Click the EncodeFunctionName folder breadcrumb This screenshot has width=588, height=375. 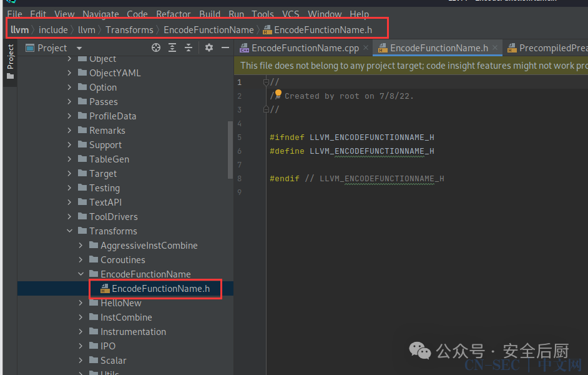(208, 29)
